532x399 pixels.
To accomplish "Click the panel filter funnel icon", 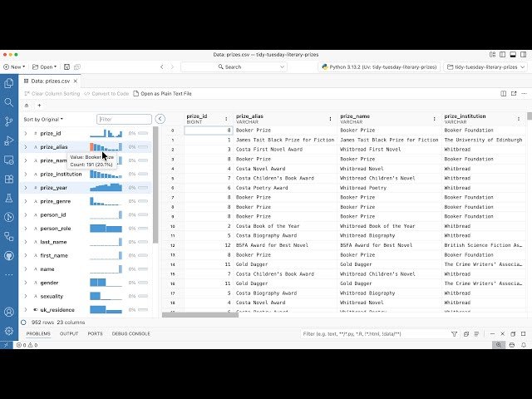I will (x=455, y=334).
